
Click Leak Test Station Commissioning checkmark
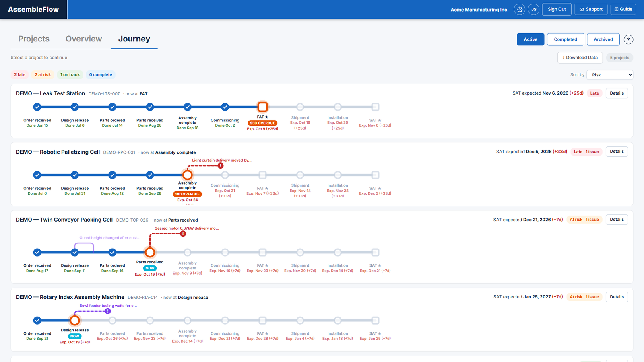pos(225,107)
